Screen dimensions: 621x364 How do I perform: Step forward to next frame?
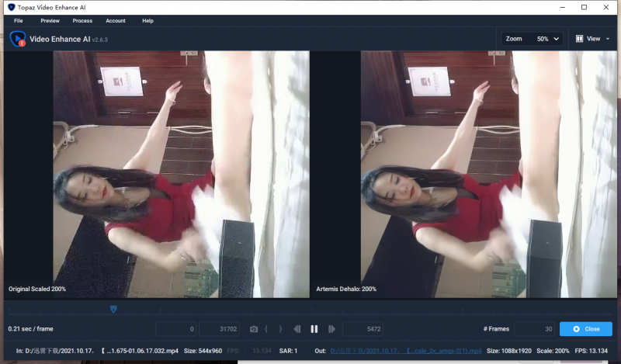pyautogui.click(x=331, y=329)
